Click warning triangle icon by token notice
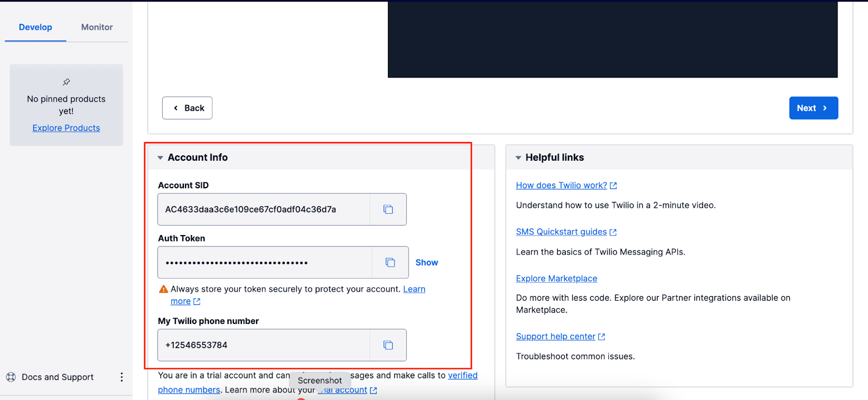 163,289
